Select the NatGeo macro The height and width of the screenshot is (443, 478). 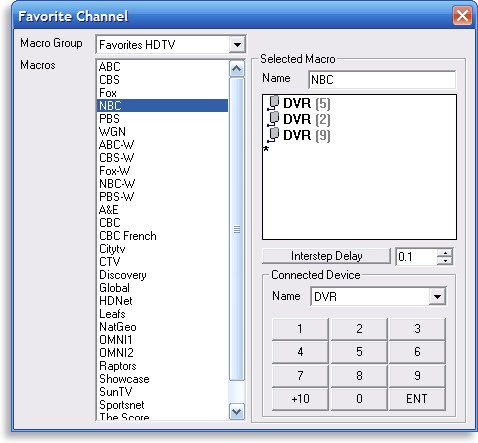tap(162, 327)
